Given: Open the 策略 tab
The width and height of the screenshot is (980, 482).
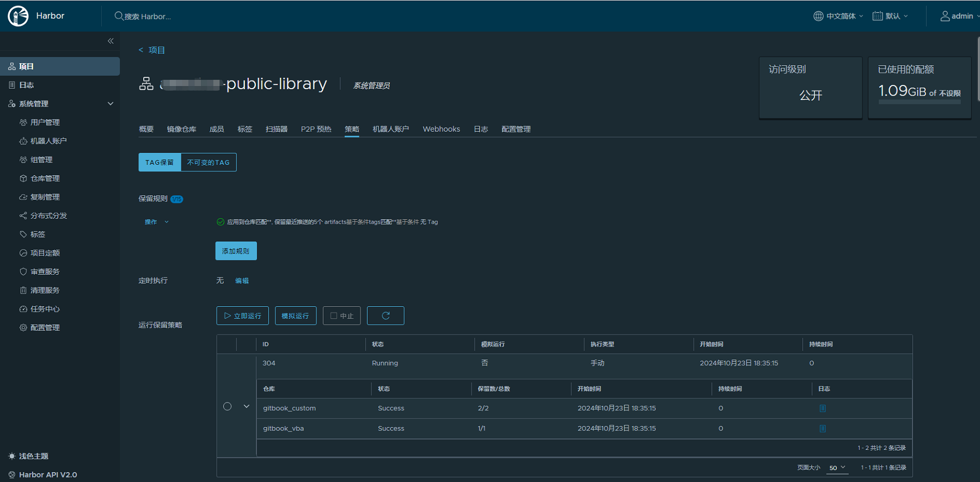Looking at the screenshot, I should point(352,129).
